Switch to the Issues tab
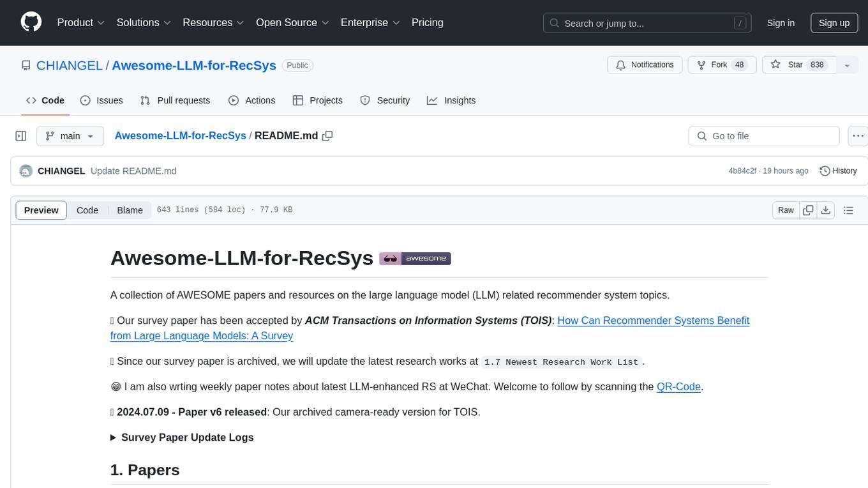 (101, 100)
